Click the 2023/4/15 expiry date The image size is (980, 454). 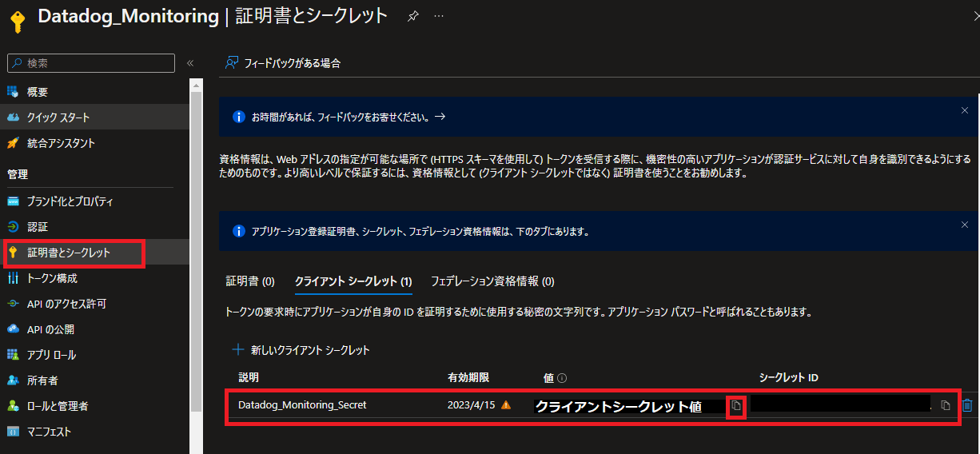click(472, 405)
